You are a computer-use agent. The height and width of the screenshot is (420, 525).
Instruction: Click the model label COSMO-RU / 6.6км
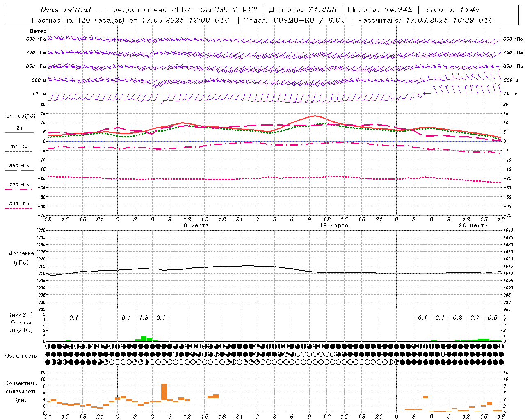[x=310, y=20]
